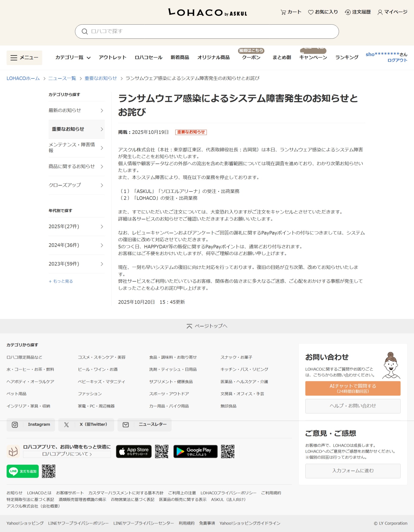Open the shopping cart (カート)

(x=291, y=12)
